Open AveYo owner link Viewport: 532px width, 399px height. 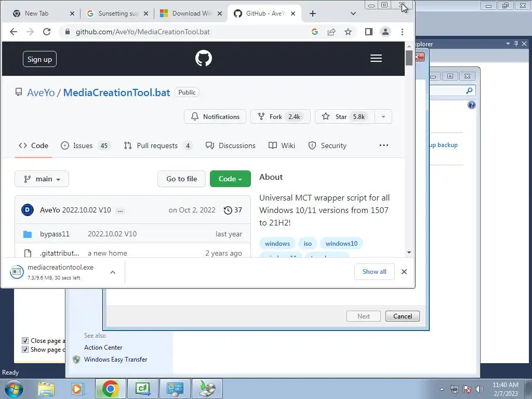(41, 92)
